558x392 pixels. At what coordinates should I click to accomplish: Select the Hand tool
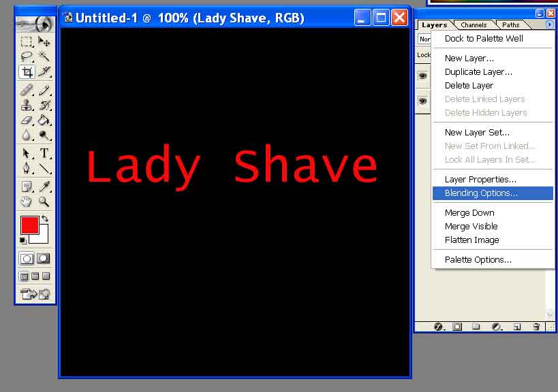[27, 201]
